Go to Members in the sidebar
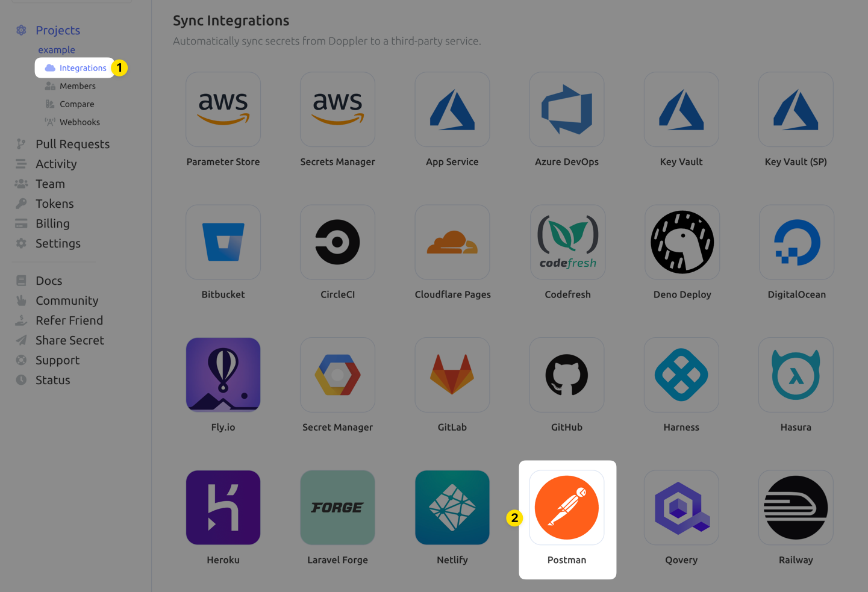Screen dimensions: 868x592 77,86
